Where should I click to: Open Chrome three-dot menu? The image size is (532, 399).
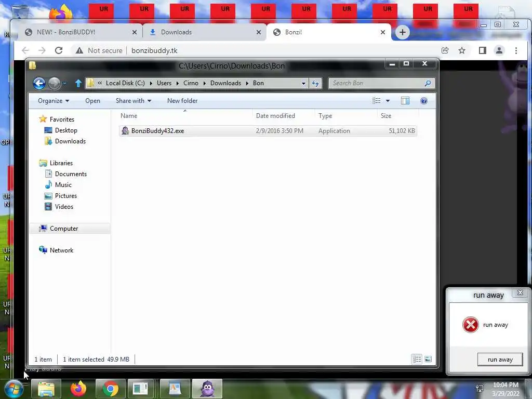coord(516,50)
